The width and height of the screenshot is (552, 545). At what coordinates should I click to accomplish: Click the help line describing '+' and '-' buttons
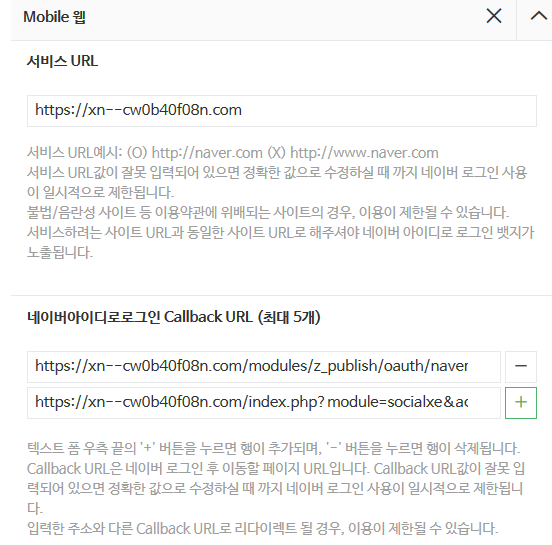[273, 448]
